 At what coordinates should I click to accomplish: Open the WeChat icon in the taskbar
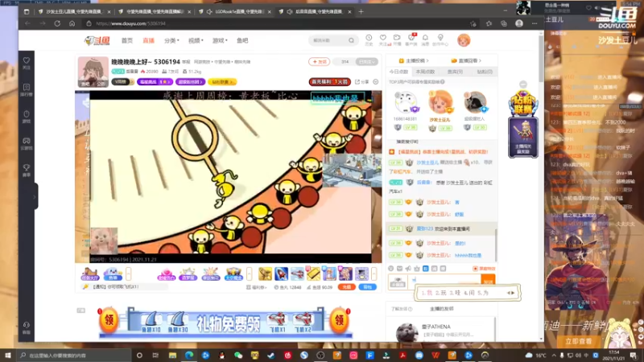238,355
